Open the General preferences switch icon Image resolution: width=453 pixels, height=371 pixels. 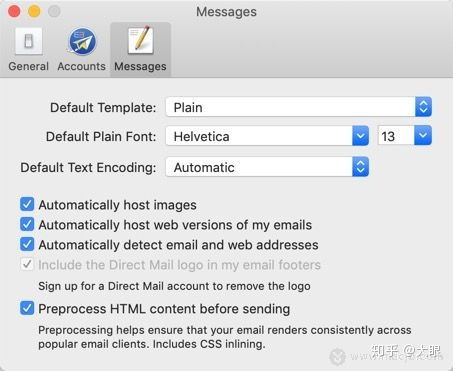[29, 41]
